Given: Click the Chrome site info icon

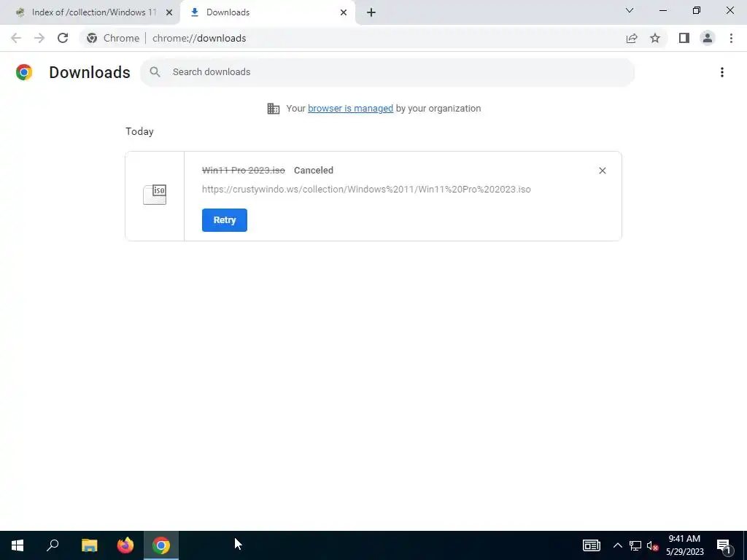Looking at the screenshot, I should (92, 38).
